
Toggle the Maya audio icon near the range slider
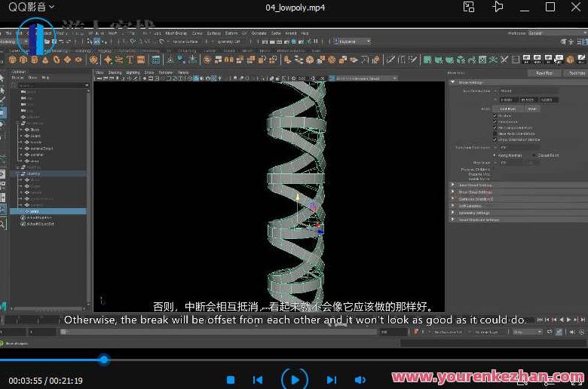[x=572, y=332]
